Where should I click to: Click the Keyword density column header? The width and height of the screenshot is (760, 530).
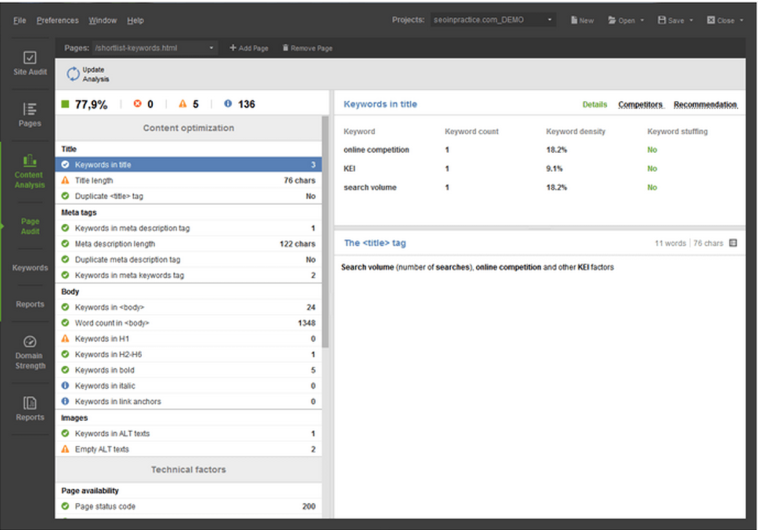pos(575,131)
